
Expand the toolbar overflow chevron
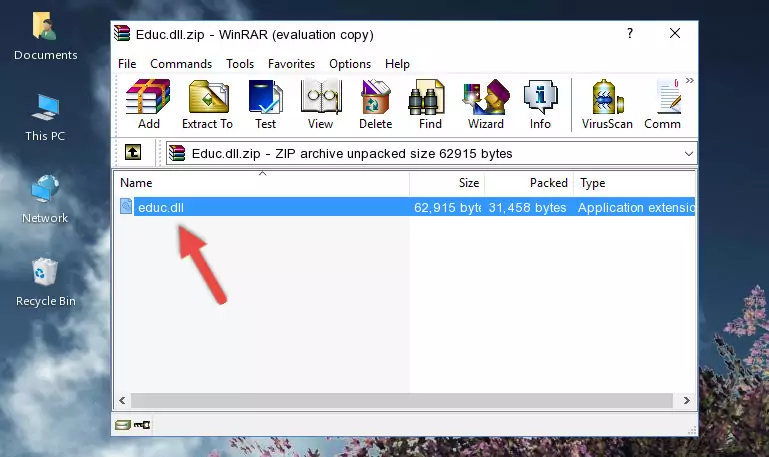click(x=690, y=81)
